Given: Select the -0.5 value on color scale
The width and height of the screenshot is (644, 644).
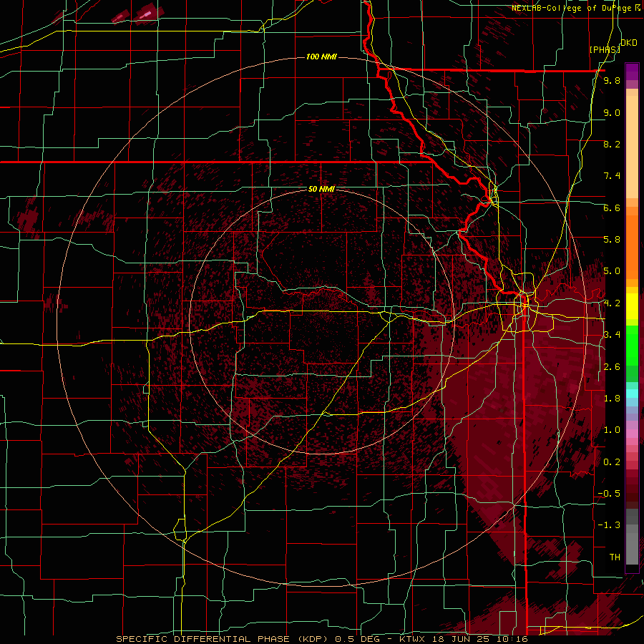Looking at the screenshot, I should pos(609,494).
